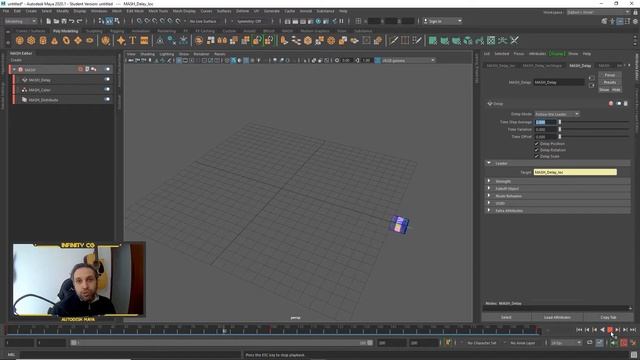Click the play backwards button
The height and width of the screenshot is (360, 640).
tap(602, 329)
